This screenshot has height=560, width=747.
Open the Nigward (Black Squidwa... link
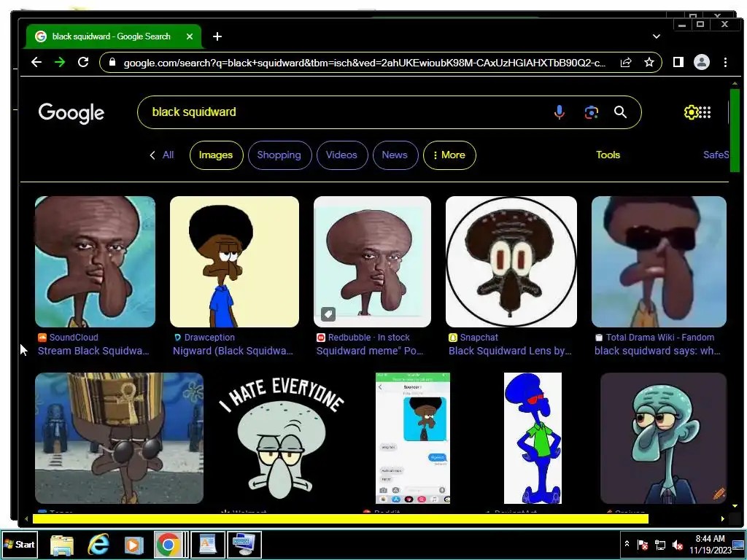(233, 351)
